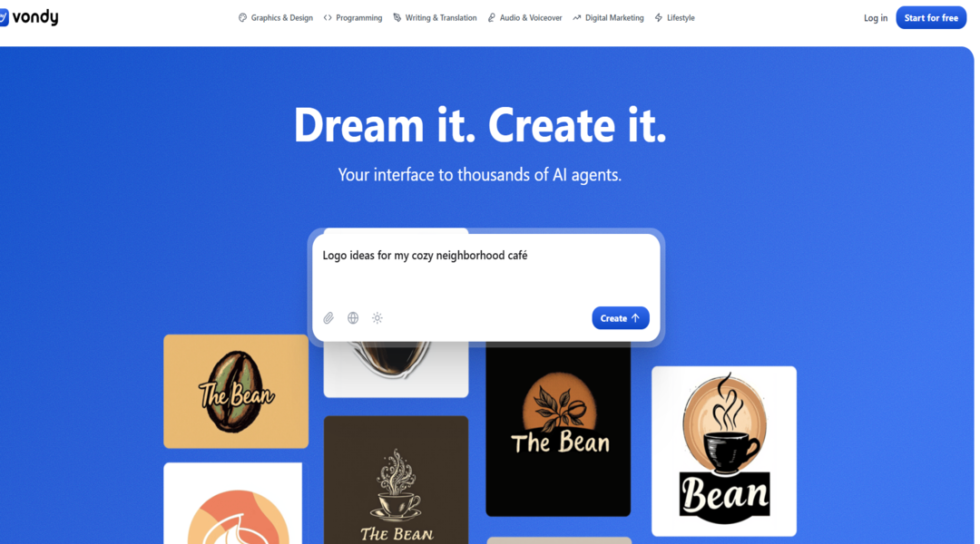The width and height of the screenshot is (980, 544).
Task: Select the black The Bean leaf logo
Action: coord(558,429)
